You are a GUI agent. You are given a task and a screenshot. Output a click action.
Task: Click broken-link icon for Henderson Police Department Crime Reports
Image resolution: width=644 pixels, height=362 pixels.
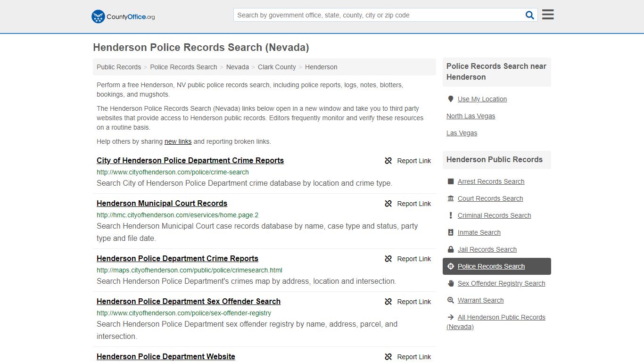(x=388, y=259)
